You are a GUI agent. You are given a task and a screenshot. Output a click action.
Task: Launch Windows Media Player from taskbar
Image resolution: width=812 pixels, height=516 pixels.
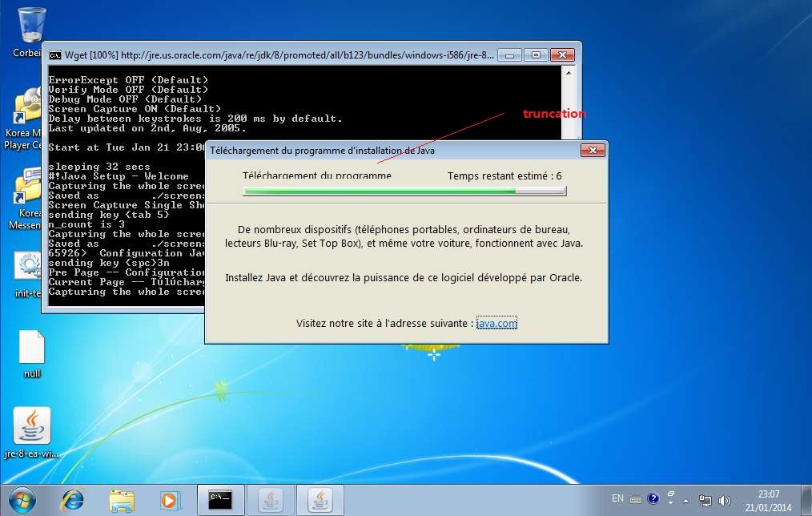tap(171, 500)
